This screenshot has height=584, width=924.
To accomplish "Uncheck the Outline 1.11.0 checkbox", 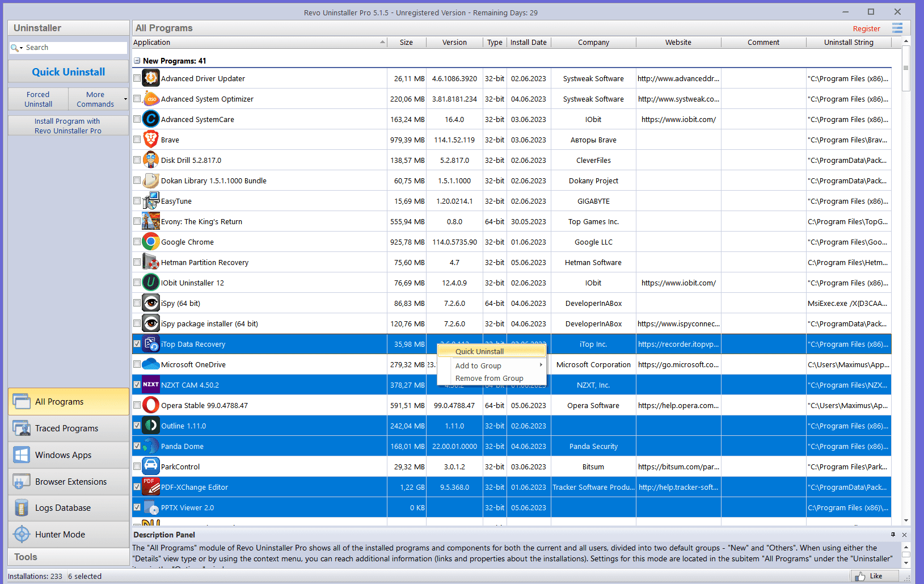I will point(137,426).
